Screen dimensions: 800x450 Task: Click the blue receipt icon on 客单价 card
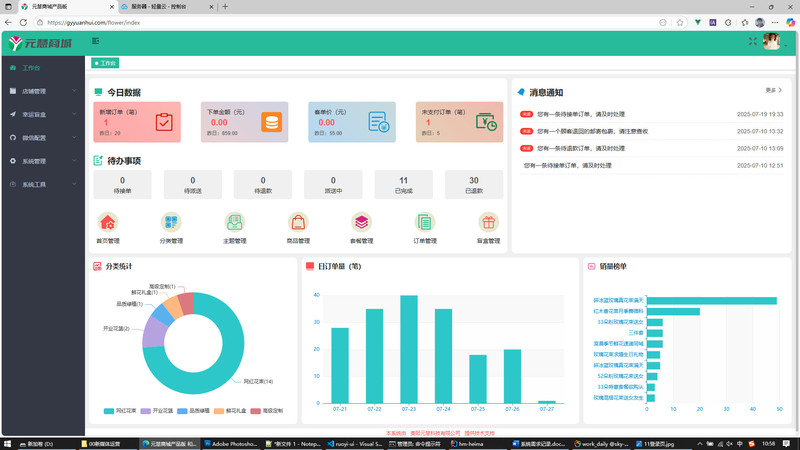tap(379, 122)
